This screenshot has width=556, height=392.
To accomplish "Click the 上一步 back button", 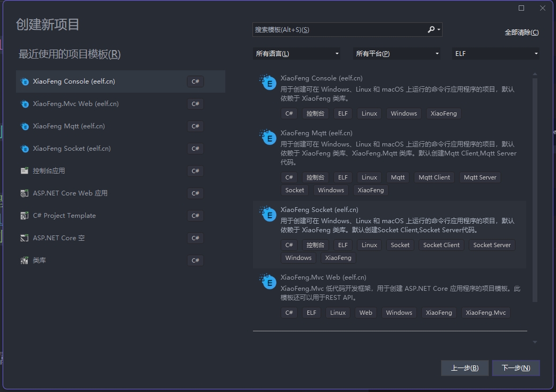I will coord(465,368).
